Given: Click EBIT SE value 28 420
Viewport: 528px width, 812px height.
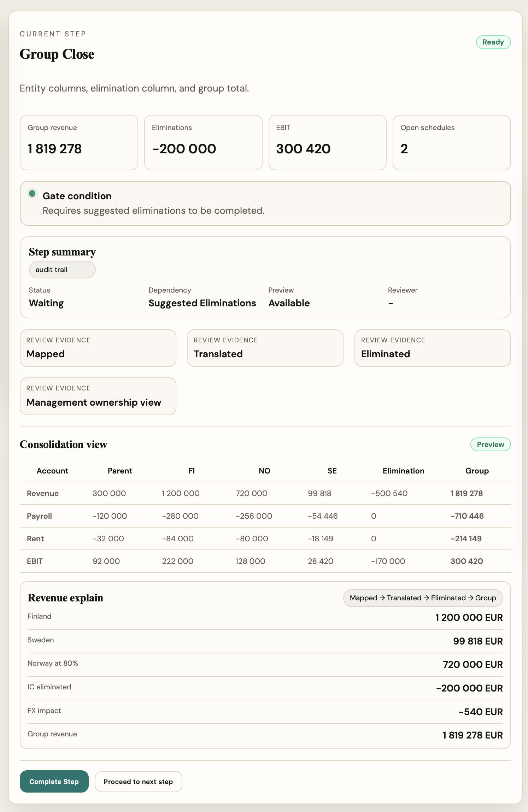Looking at the screenshot, I should click(321, 561).
